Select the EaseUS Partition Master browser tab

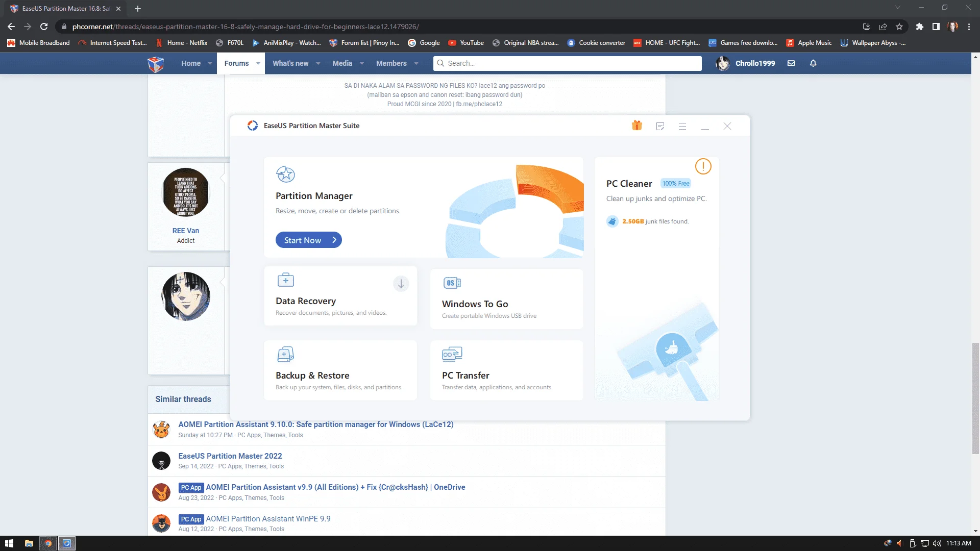pos(65,9)
